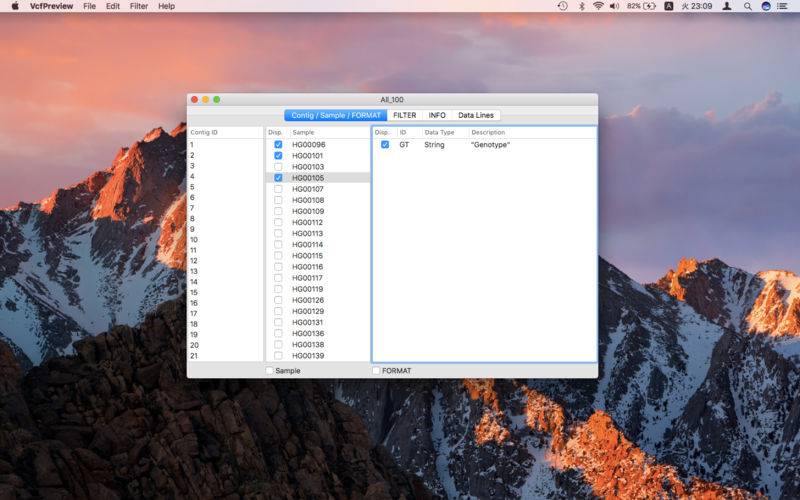Uncheck the HG00096 sample display checkbox
This screenshot has width=800, height=500.
(278, 145)
